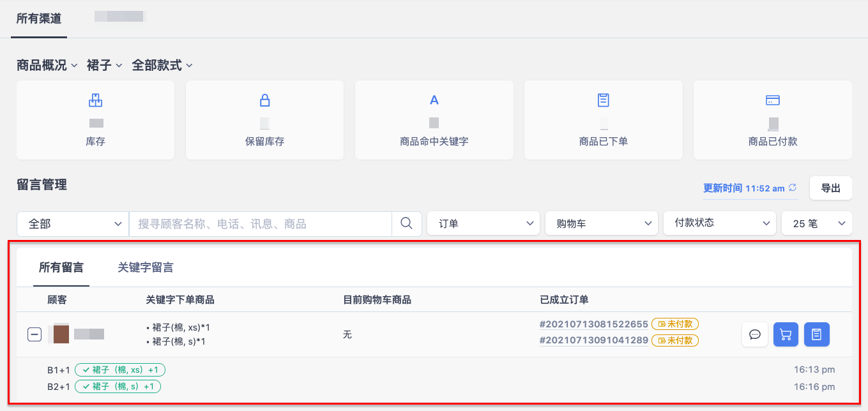Select the 所有留言 tab
This screenshot has height=411, width=868.
pos(61,267)
